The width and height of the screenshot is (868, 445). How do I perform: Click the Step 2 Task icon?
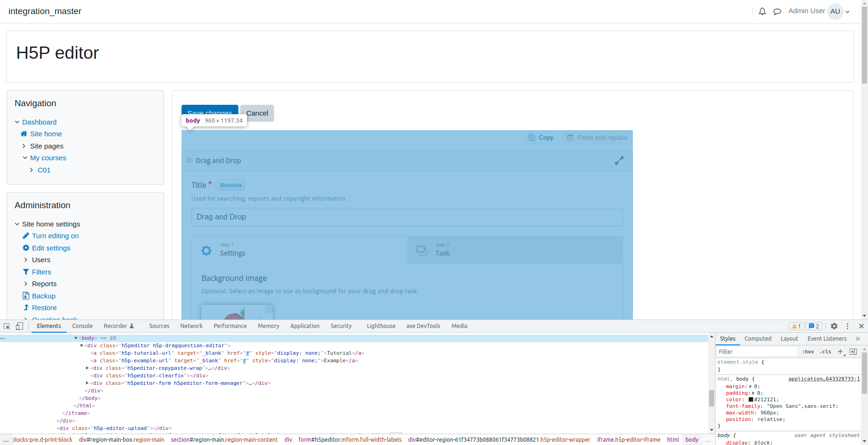[422, 250]
